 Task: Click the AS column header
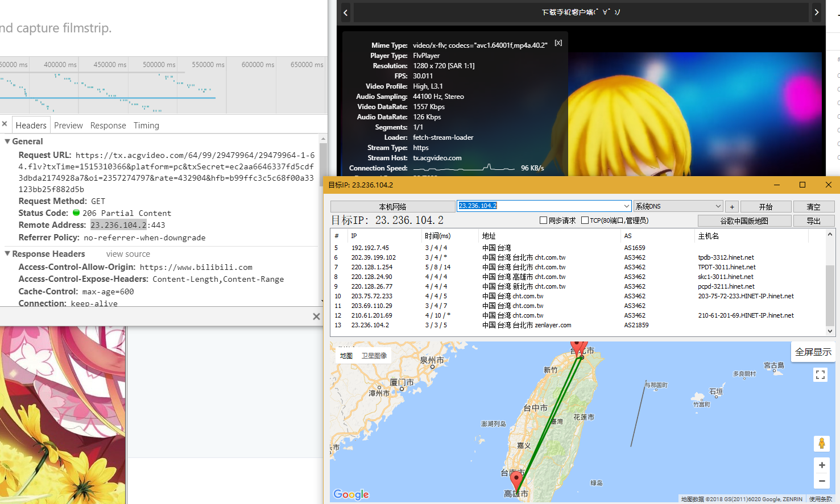click(x=628, y=236)
